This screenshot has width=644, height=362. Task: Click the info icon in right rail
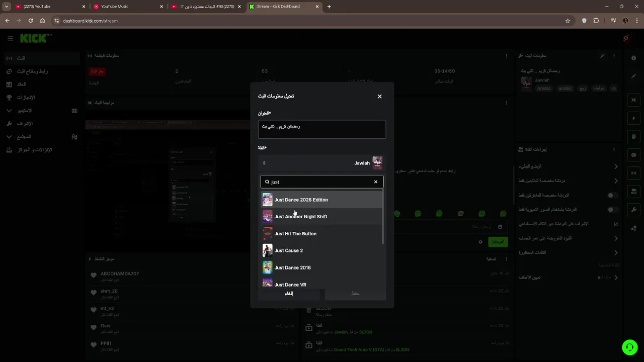633,58
